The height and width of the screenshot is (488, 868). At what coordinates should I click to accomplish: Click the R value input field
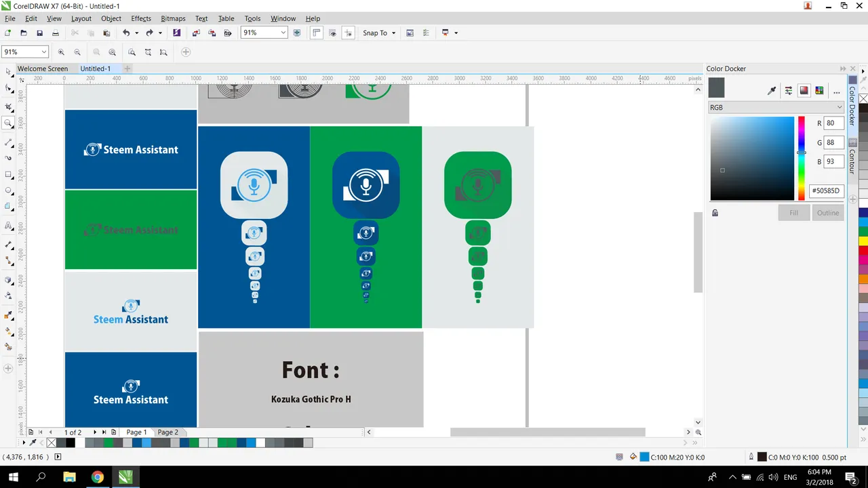pos(833,123)
